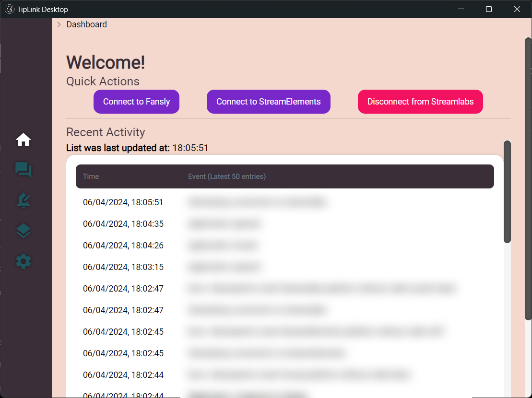Connect to StreamElements
This screenshot has height=398, width=532.
pyautogui.click(x=268, y=102)
